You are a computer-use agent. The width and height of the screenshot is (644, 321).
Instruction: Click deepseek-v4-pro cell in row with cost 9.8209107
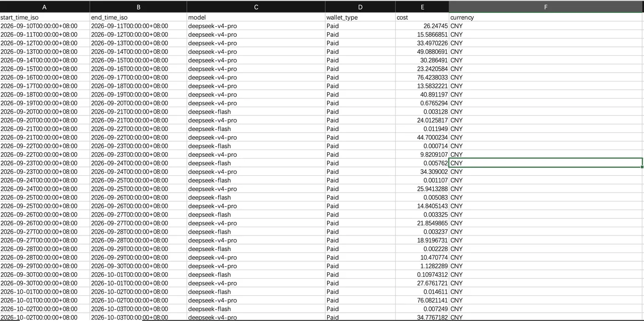pyautogui.click(x=256, y=155)
